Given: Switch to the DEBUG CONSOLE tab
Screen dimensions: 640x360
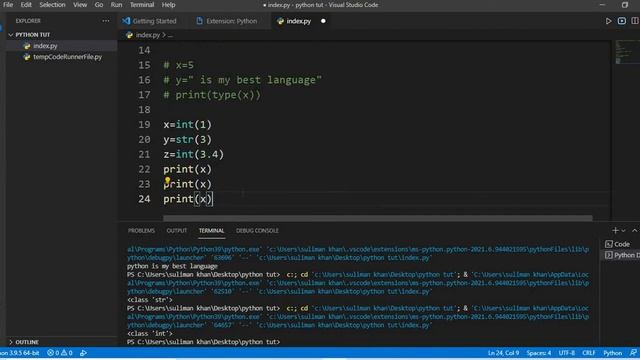Looking at the screenshot, I should (x=257, y=231).
